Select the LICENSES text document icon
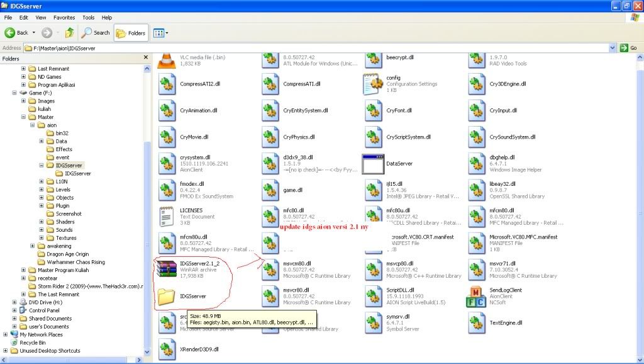Viewport: 644px width, 364px height. pyautogui.click(x=166, y=217)
